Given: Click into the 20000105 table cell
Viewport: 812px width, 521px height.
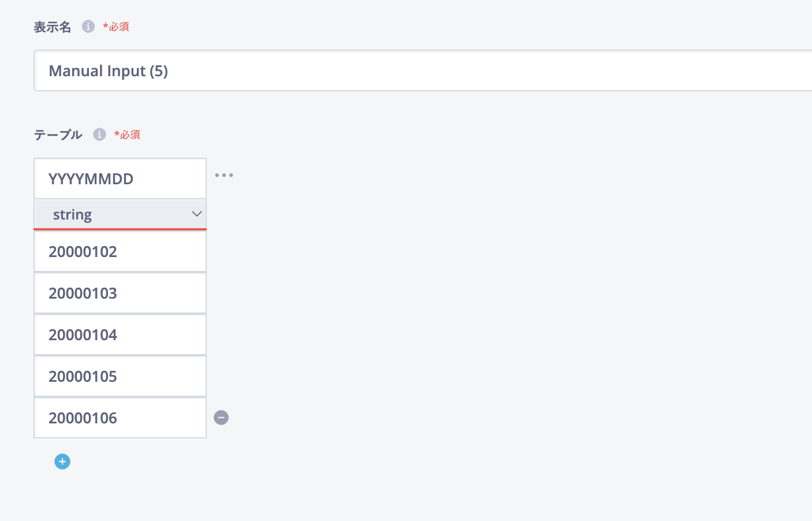Looking at the screenshot, I should 120,377.
